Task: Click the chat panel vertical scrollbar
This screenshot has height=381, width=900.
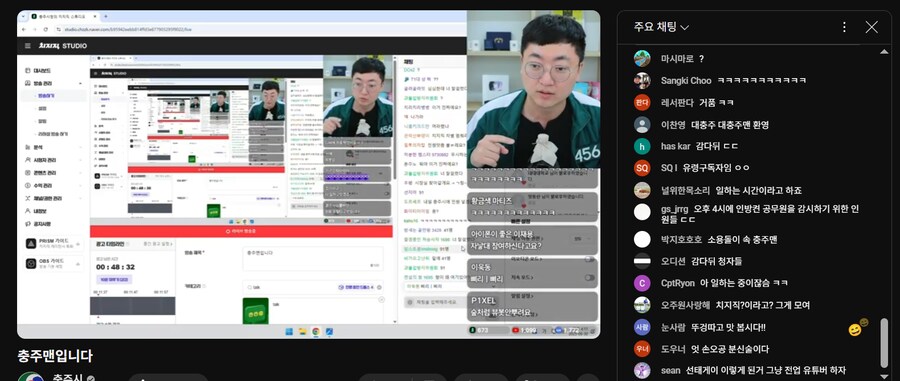Action: (884, 344)
